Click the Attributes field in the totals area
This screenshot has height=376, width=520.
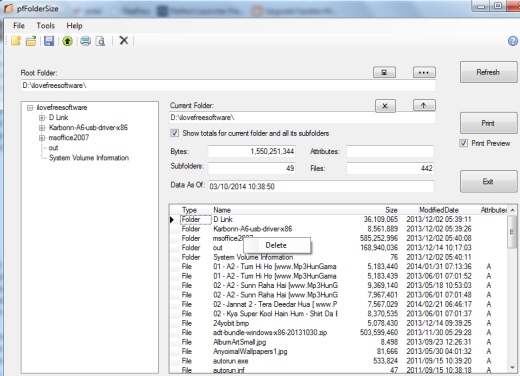click(x=390, y=151)
